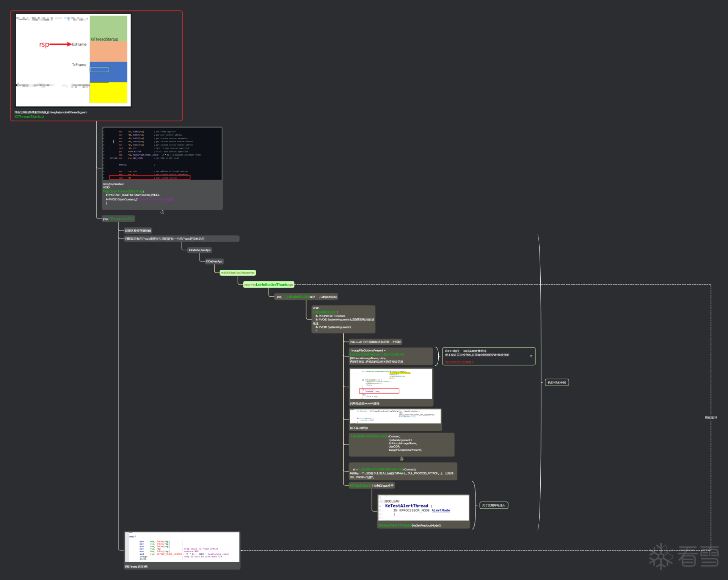The image size is (728, 580).
Task: Open external link icon in IFEO note
Action: point(531,356)
